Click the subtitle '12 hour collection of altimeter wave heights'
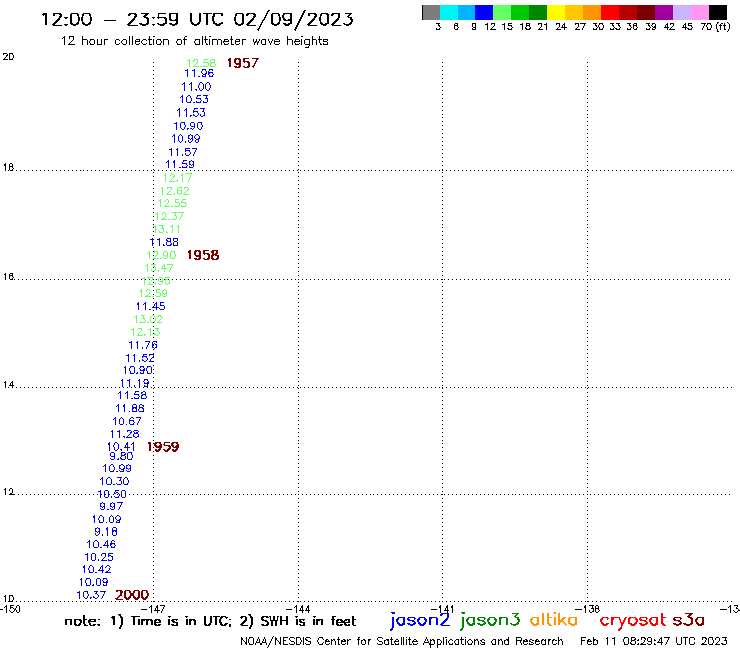The image size is (740, 650). 194,41
